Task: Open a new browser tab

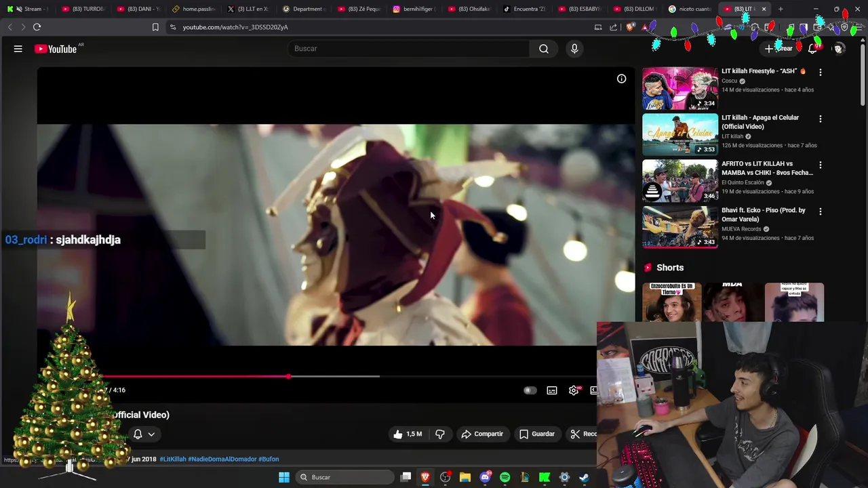Action: point(781,9)
